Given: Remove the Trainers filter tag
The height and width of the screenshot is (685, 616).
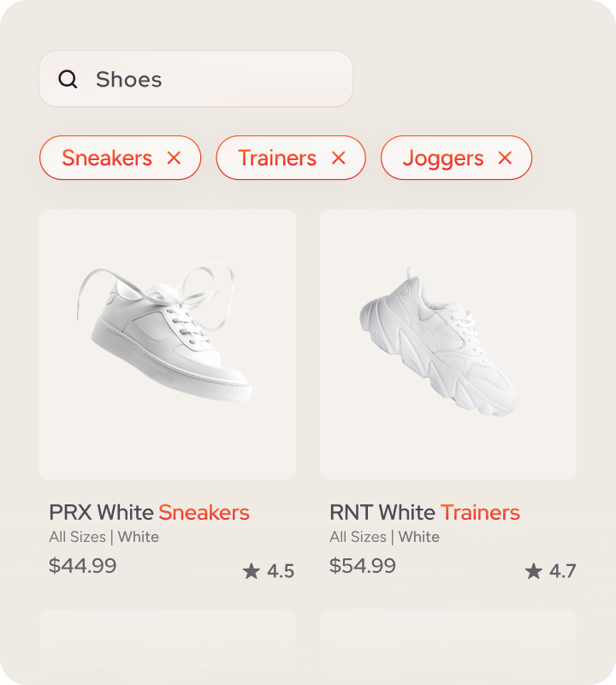Looking at the screenshot, I should pos(339,158).
